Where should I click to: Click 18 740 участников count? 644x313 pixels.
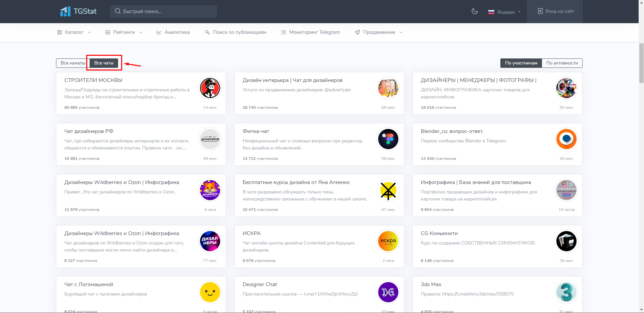pyautogui.click(x=260, y=107)
